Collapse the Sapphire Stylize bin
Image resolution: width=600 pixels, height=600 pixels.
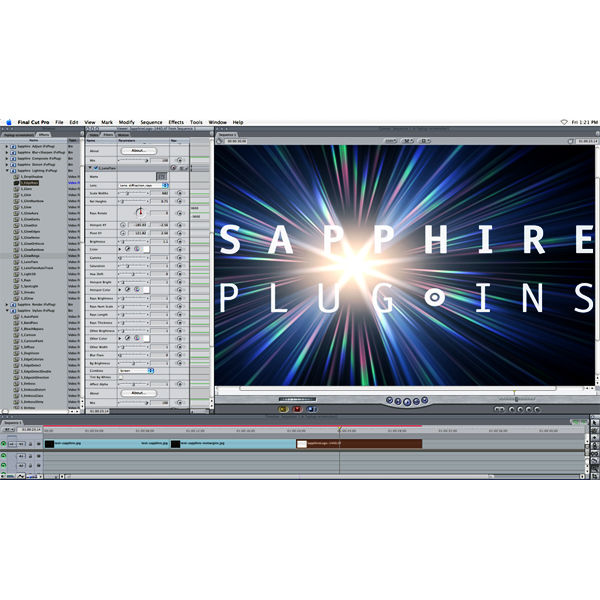click(x=7, y=311)
